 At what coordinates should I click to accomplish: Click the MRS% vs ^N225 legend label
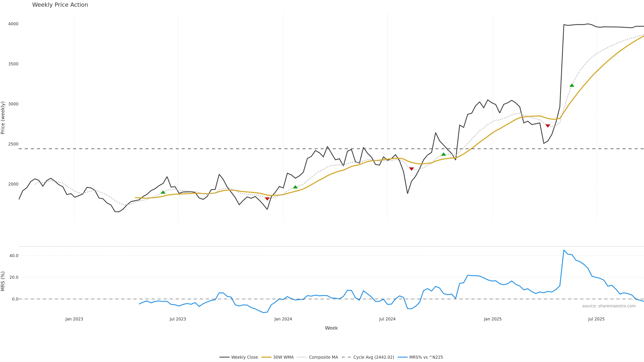point(426,357)
